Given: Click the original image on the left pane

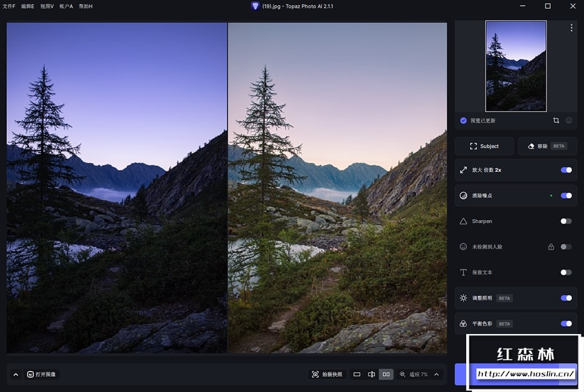Looking at the screenshot, I should (x=117, y=188).
